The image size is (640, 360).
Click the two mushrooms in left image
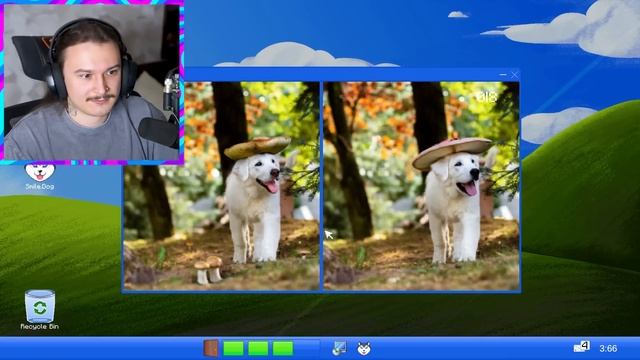coord(209,269)
